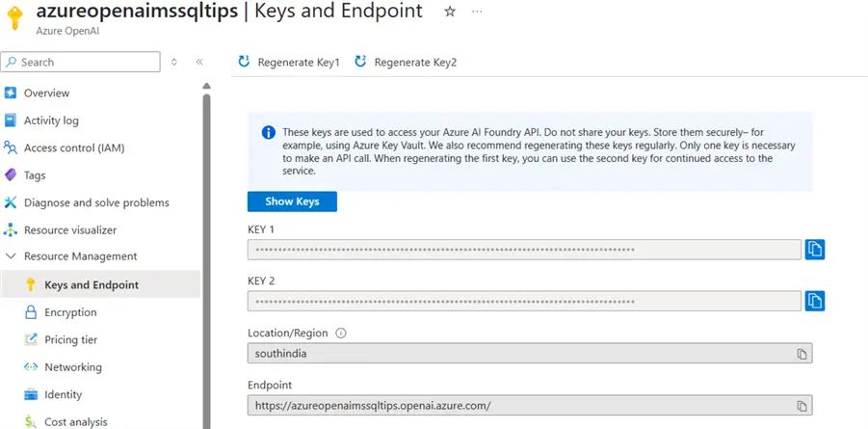Click the sidebar scrollbar up arrow
Image resolution: width=868 pixels, height=429 pixels.
click(x=206, y=86)
